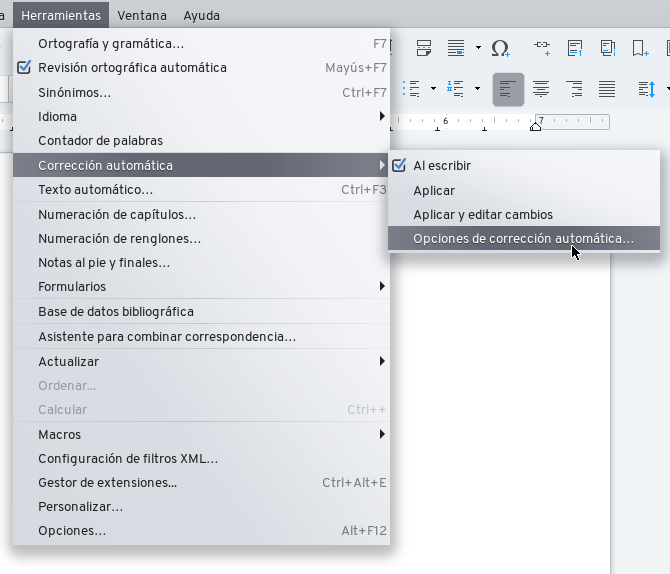Open Opciones… at the menu bottom

pyautogui.click(x=201, y=530)
